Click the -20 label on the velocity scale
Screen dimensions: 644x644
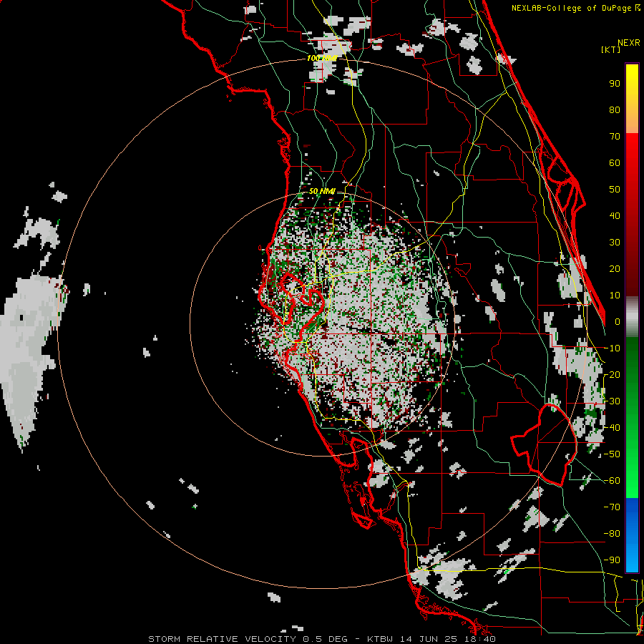(x=612, y=374)
